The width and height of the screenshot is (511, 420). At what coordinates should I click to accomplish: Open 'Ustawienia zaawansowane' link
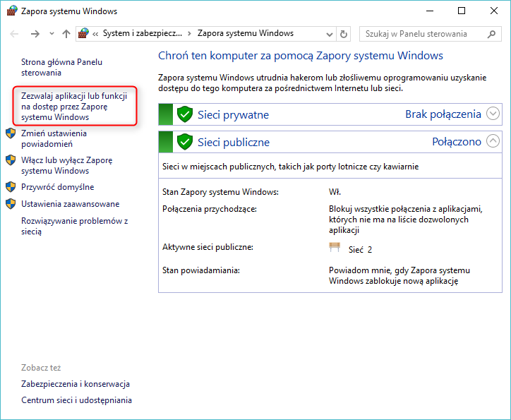pos(70,204)
